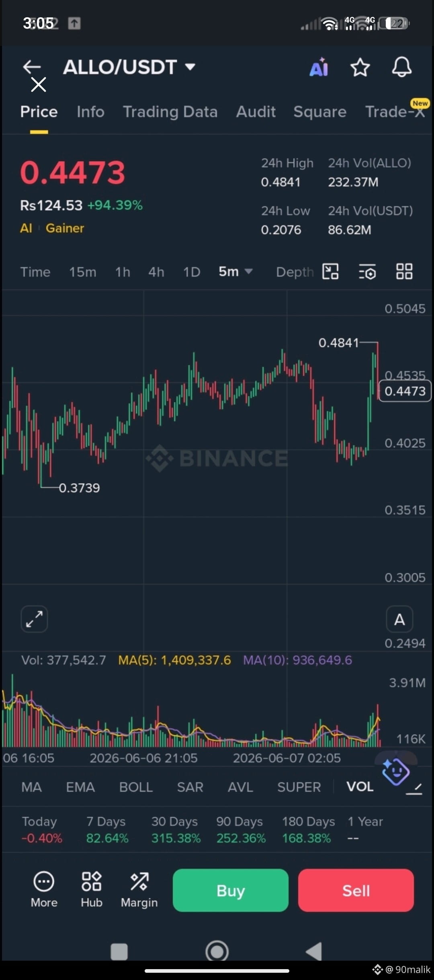
Task: Add ALLO/USDT to favorites with star
Action: coord(360,67)
